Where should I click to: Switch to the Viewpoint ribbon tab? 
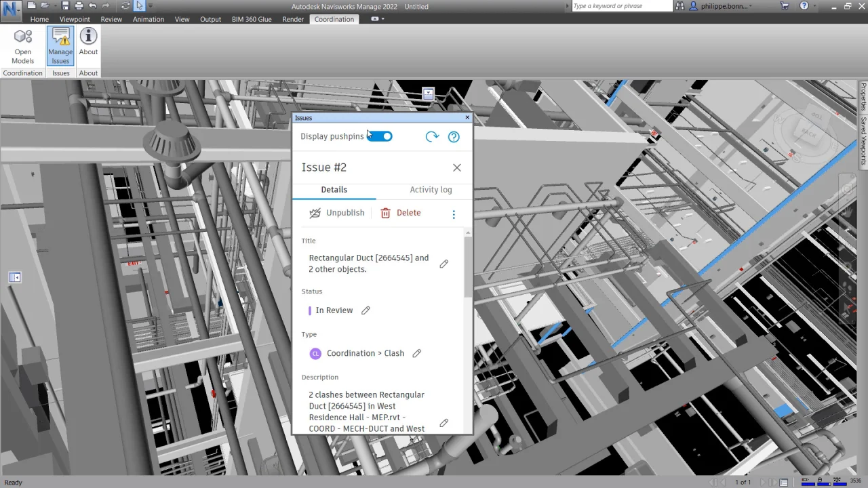pos(75,19)
